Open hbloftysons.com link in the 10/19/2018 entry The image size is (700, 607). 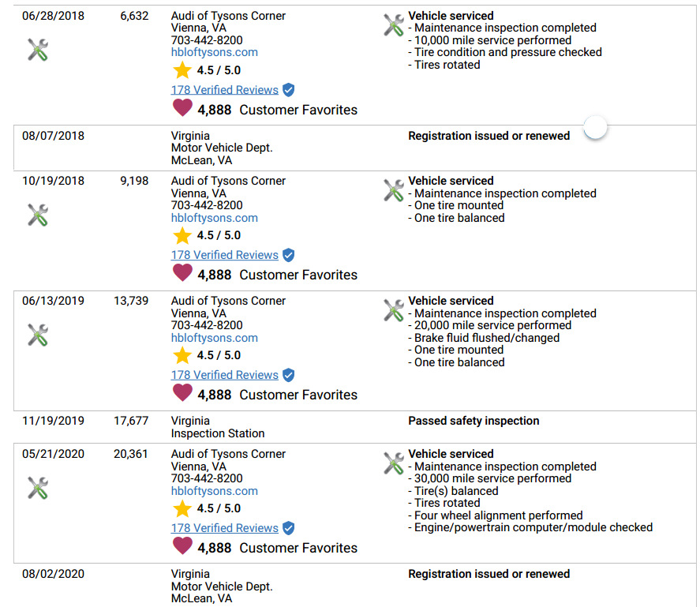click(x=215, y=218)
